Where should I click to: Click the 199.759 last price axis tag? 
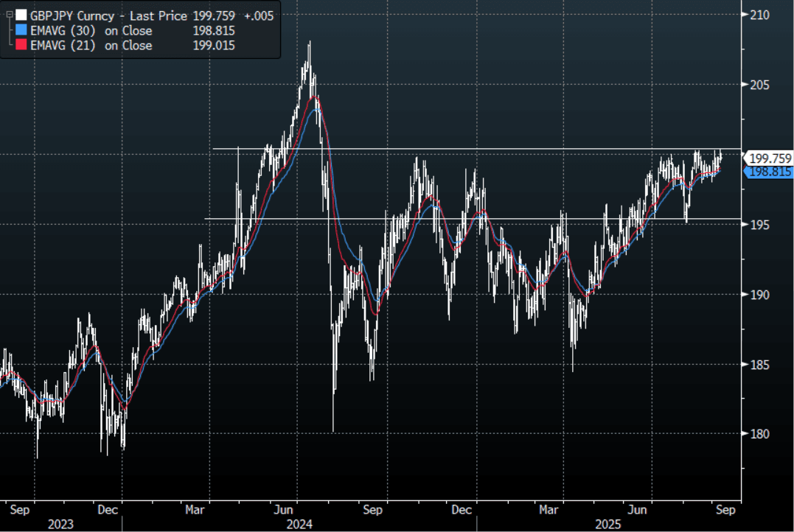[x=770, y=158]
